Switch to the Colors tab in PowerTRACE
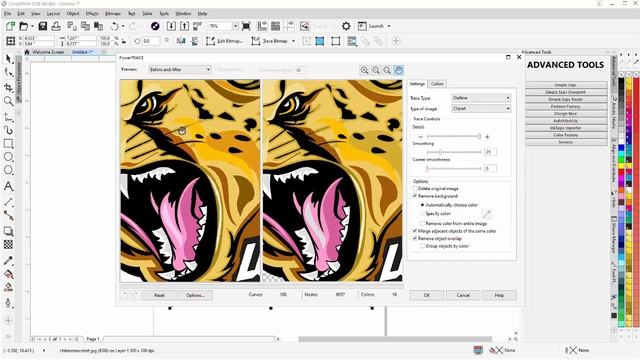The width and height of the screenshot is (640, 360). pos(437,84)
